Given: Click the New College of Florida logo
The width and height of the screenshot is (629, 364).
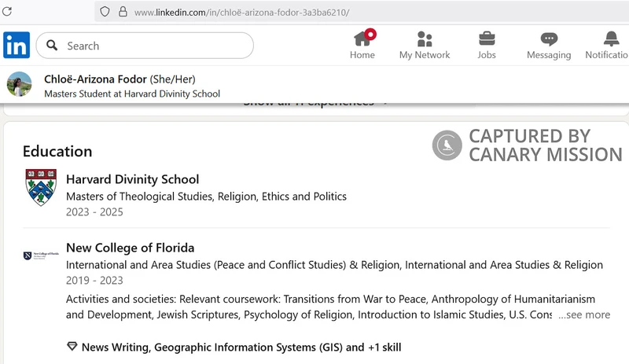Looking at the screenshot, I should point(41,256).
